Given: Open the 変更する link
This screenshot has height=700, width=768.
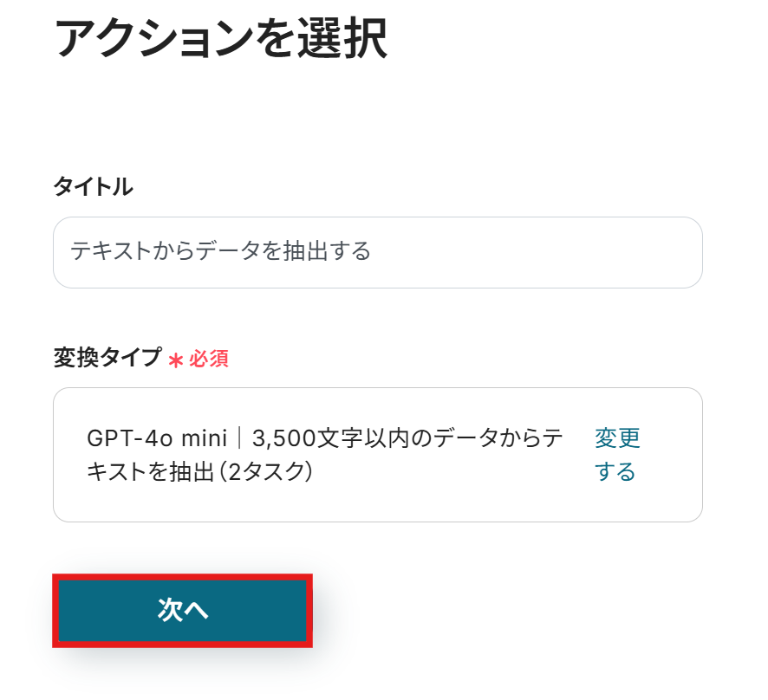Looking at the screenshot, I should [x=616, y=455].
